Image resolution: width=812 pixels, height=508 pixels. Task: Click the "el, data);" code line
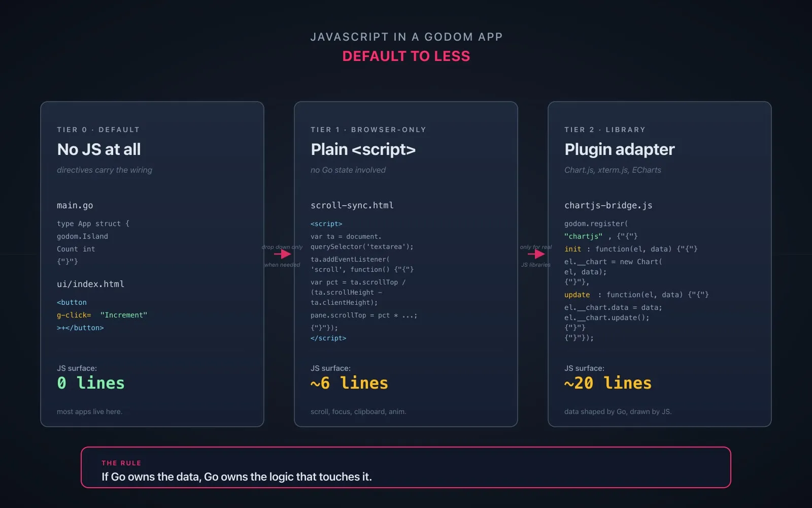[x=586, y=272]
